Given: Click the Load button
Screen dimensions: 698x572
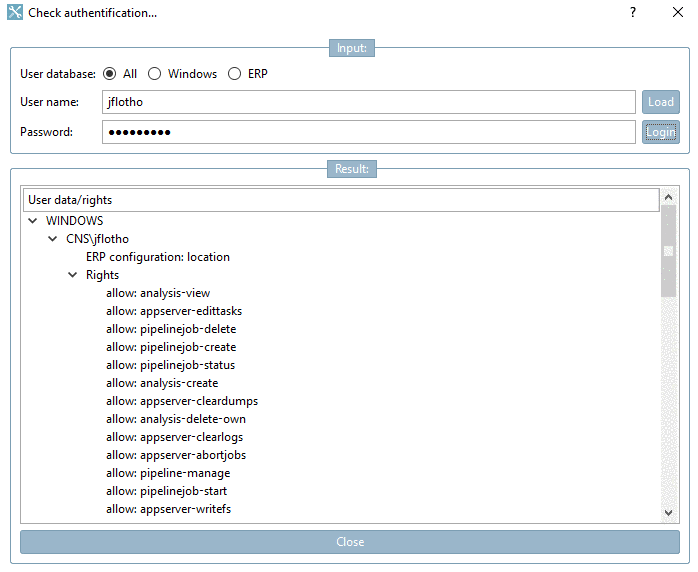Looking at the screenshot, I should (661, 102).
